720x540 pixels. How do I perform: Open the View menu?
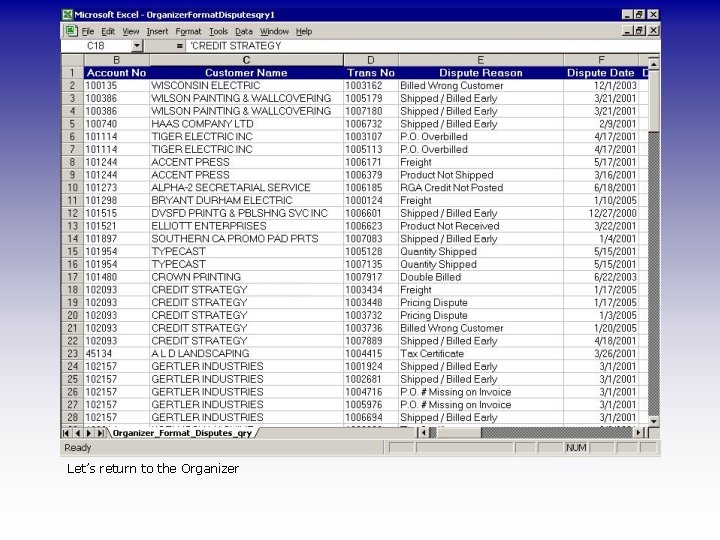click(130, 32)
